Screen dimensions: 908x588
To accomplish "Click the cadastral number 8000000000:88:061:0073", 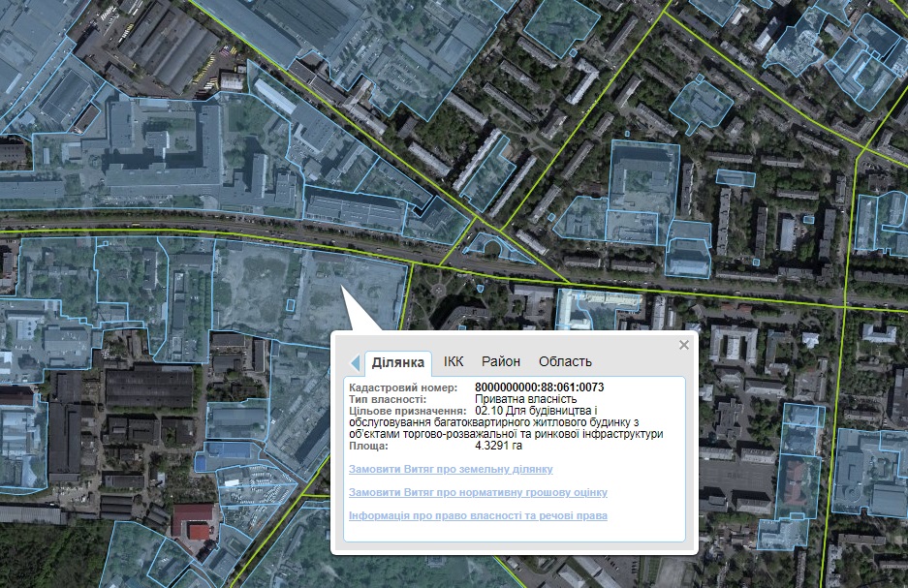I will click(540, 387).
